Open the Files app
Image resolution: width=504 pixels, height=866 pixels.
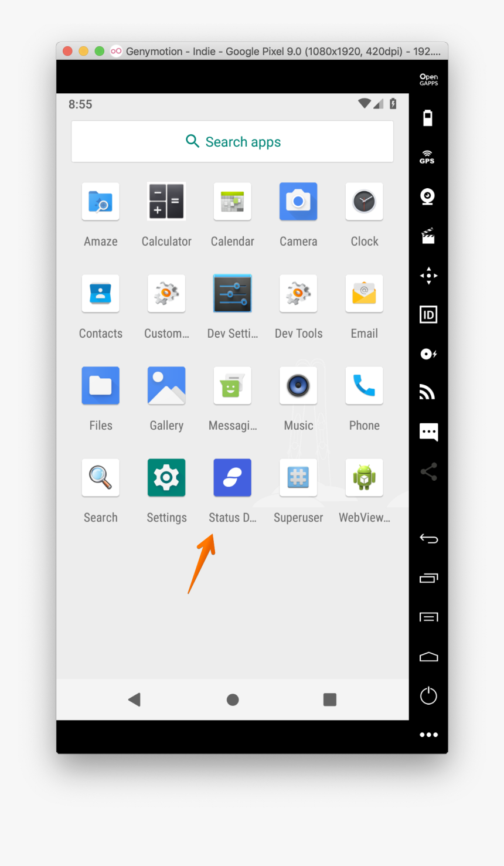(101, 386)
